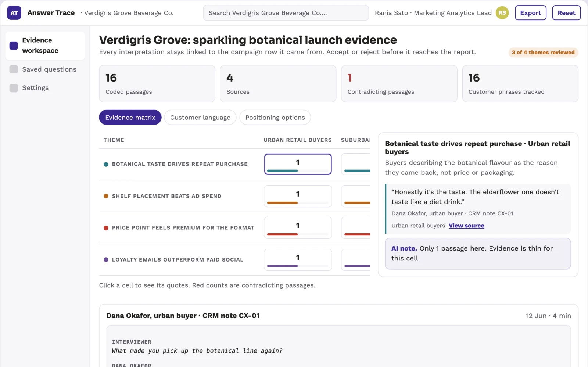588x367 pixels.
Task: Click the '3 of 4 themes reviewed' badge
Action: pyautogui.click(x=543, y=53)
